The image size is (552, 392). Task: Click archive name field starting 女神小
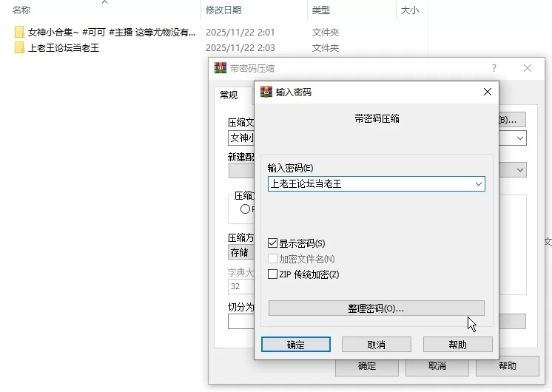pyautogui.click(x=241, y=138)
